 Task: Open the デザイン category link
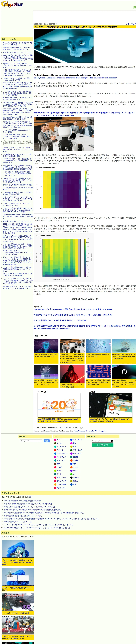76,471
